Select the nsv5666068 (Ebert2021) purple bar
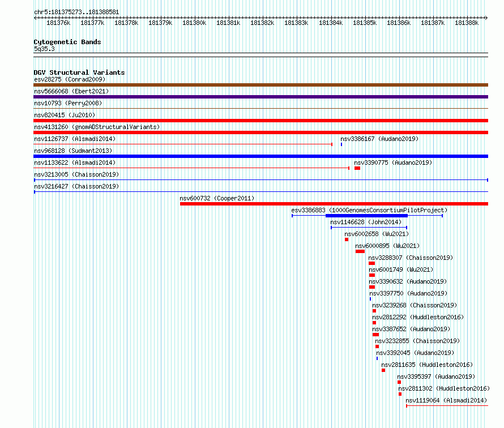 (260, 97)
